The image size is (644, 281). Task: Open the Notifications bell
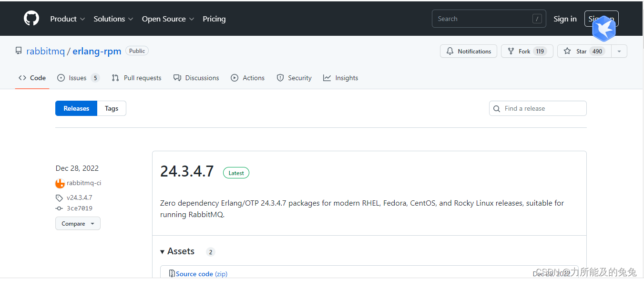[x=450, y=51]
